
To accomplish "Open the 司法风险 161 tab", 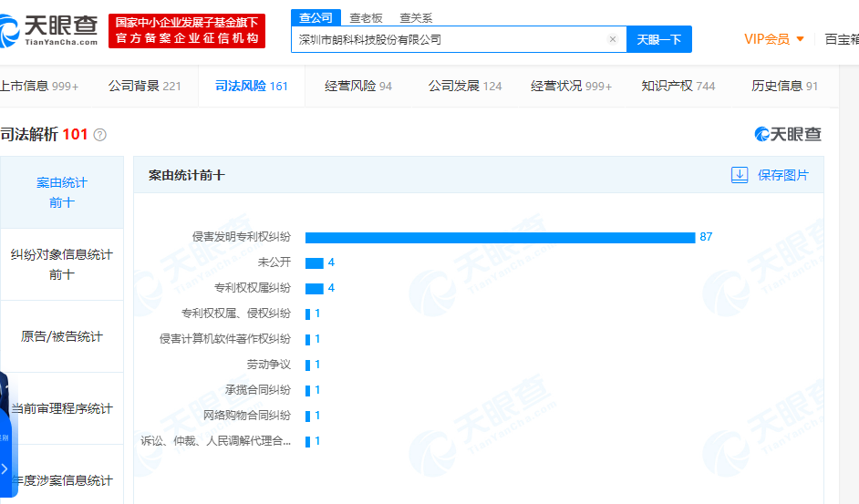I will [252, 86].
